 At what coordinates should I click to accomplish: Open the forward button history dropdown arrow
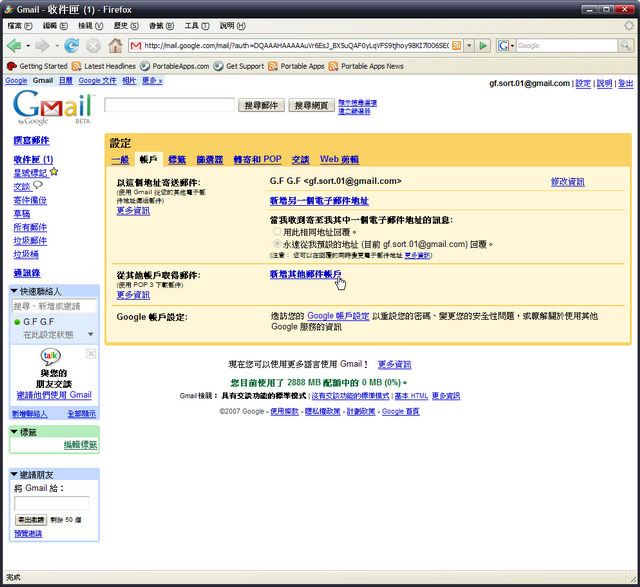(56, 46)
